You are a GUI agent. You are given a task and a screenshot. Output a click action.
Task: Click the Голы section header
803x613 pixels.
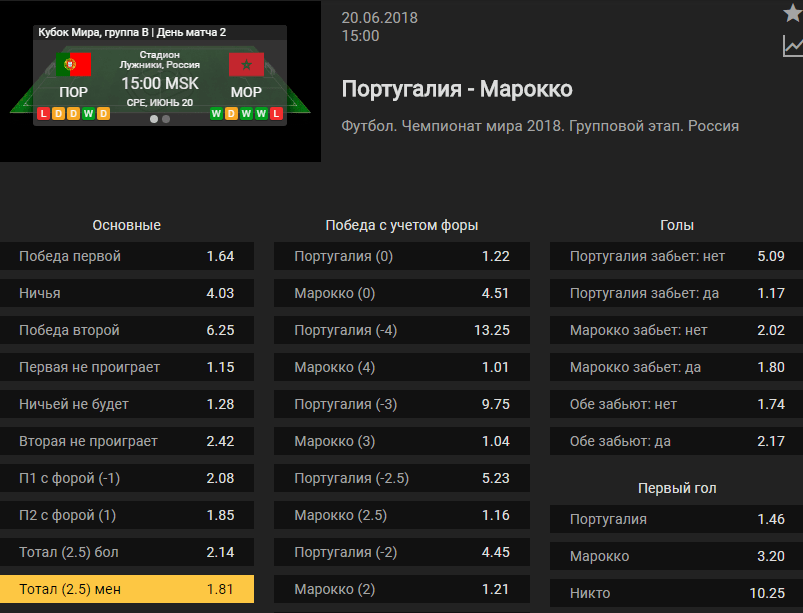pyautogui.click(x=677, y=225)
